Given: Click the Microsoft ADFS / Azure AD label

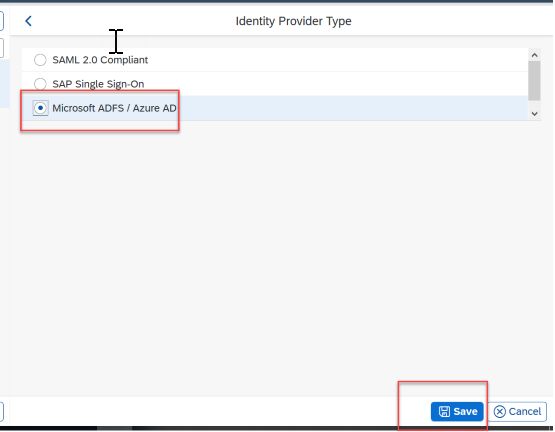Looking at the screenshot, I should (x=114, y=108).
